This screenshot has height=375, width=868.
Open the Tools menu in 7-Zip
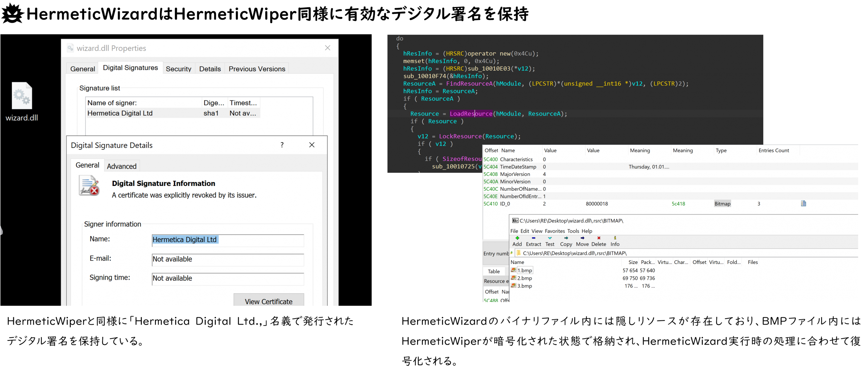573,231
